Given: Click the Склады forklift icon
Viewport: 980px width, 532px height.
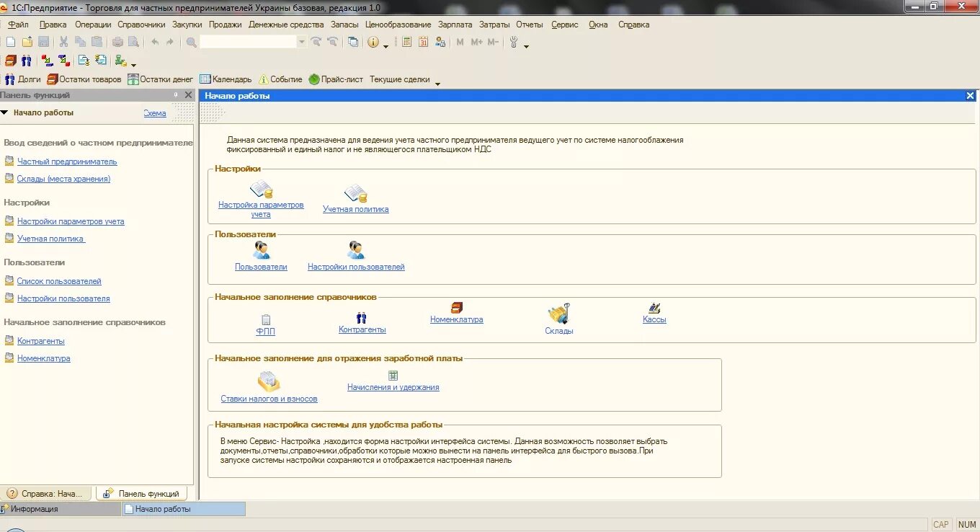Looking at the screenshot, I should click(558, 314).
